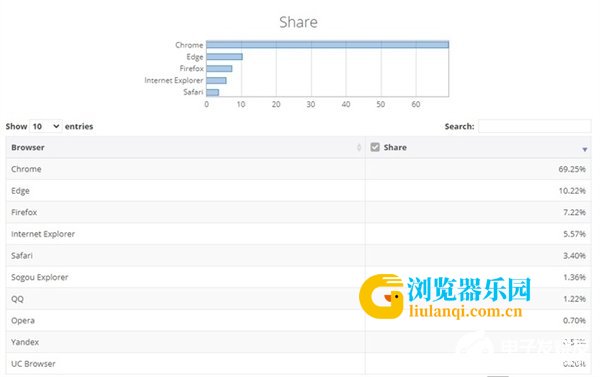
Task: Click the 69.25% share value
Action: coord(572,169)
